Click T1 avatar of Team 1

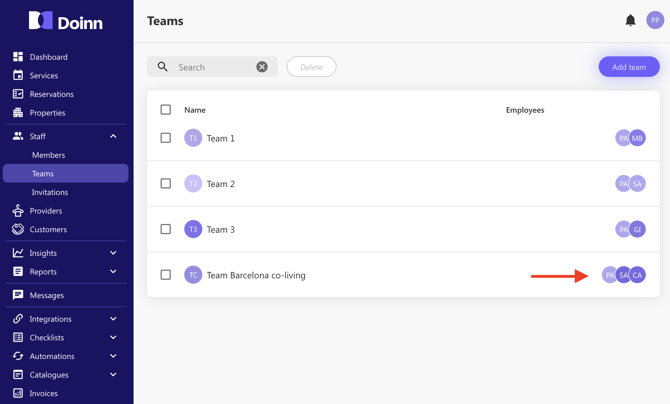tap(193, 138)
